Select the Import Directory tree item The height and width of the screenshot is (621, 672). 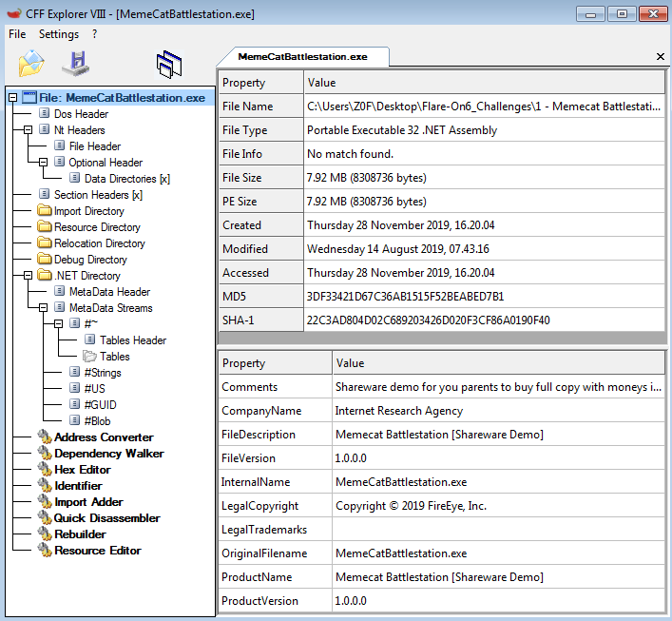pyautogui.click(x=88, y=211)
